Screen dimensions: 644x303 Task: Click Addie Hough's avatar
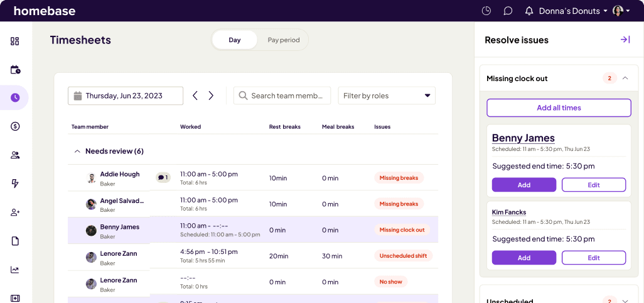coord(91,178)
